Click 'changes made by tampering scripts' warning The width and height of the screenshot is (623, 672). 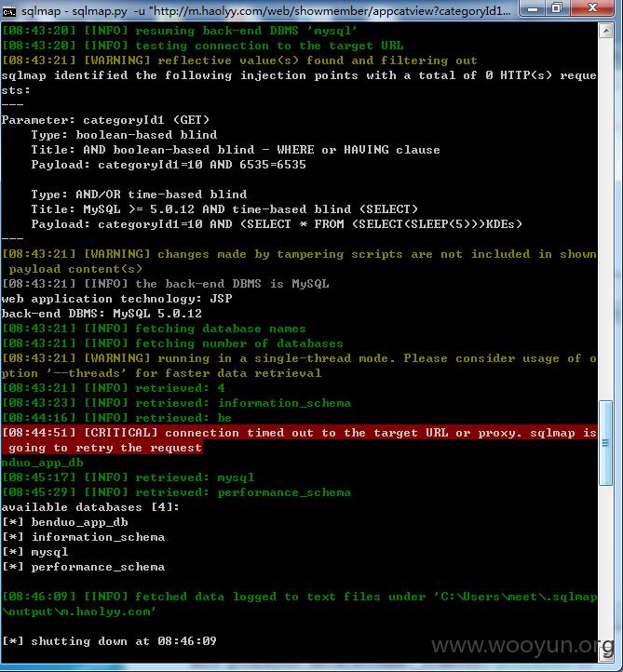pos(299,262)
